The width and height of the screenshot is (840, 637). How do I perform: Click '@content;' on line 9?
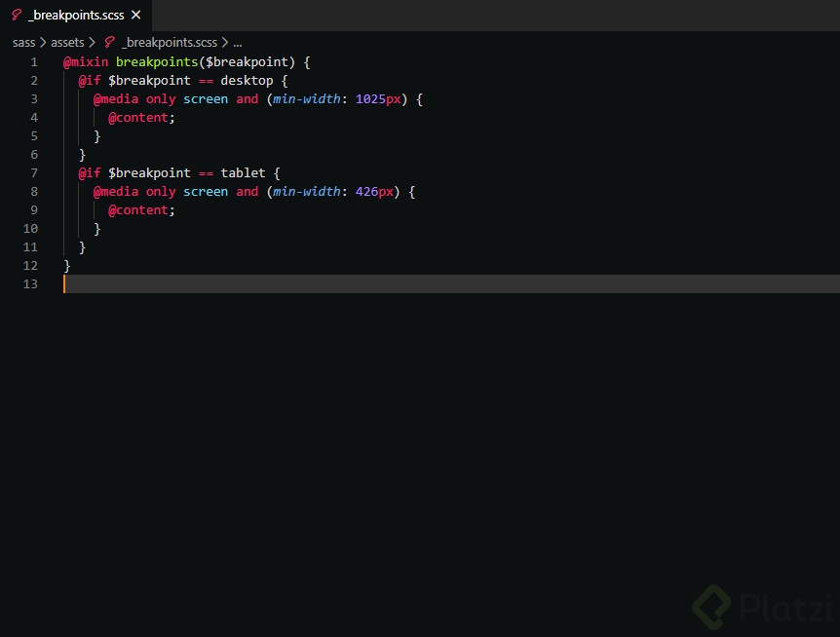coord(141,209)
